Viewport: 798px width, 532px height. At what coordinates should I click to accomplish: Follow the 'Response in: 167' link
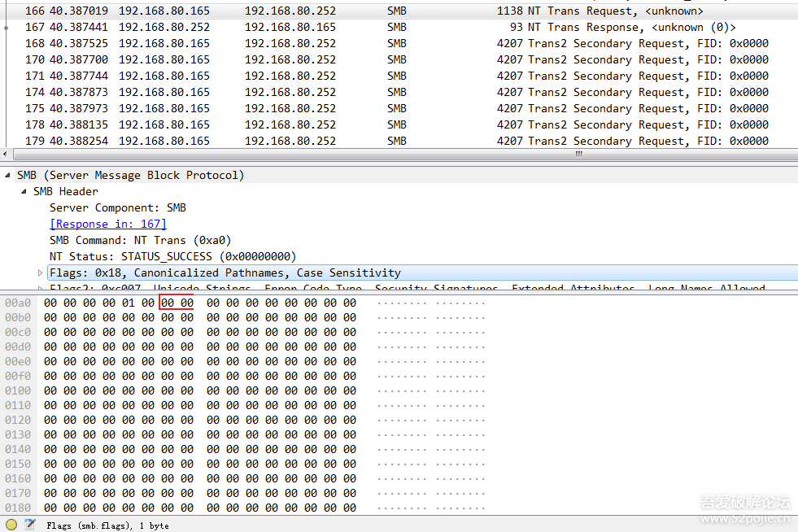click(x=107, y=224)
